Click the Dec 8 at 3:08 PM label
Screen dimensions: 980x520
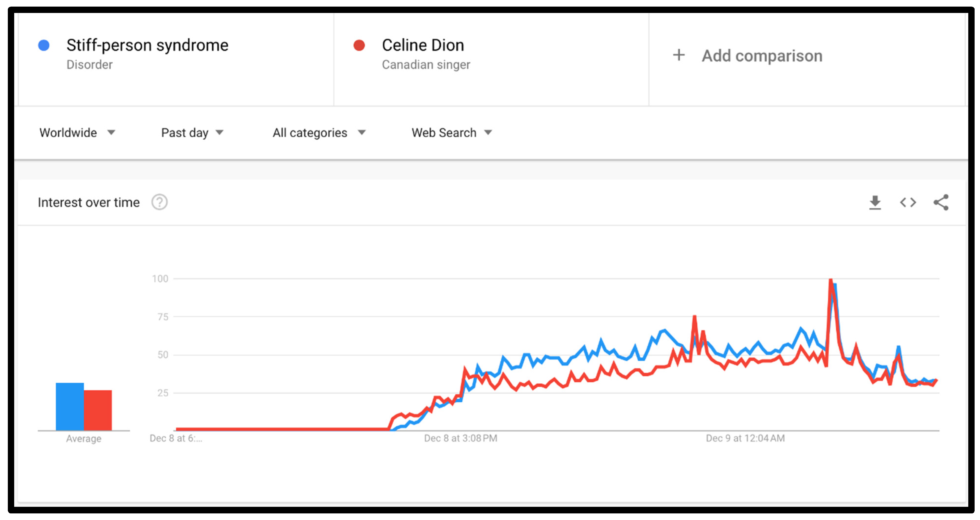click(460, 438)
